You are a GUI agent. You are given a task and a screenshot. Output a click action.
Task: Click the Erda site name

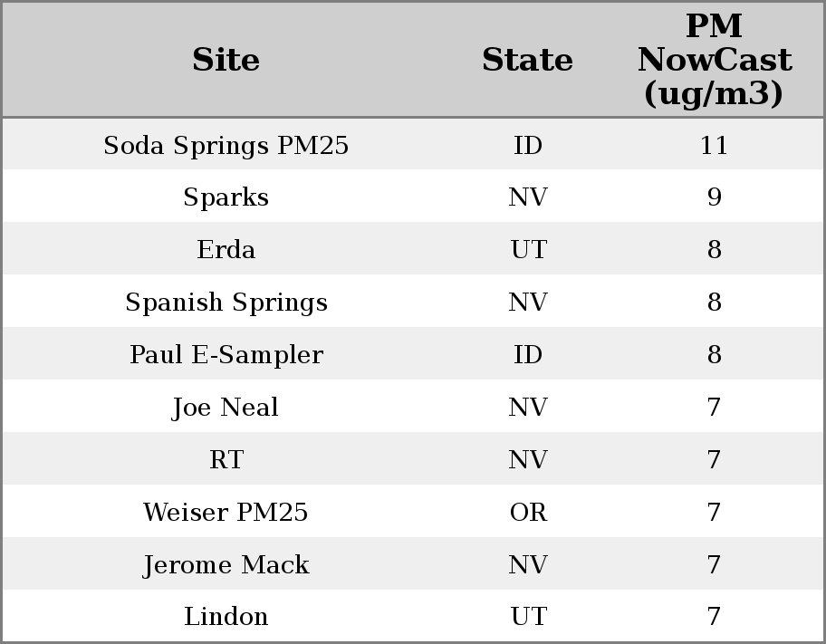pos(226,250)
